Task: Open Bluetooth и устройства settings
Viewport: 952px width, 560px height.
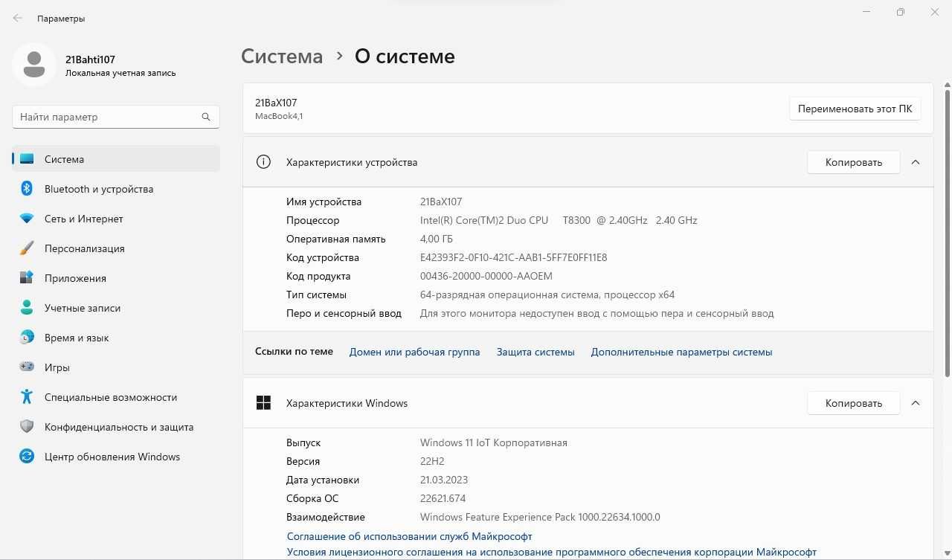Action: tap(116, 189)
